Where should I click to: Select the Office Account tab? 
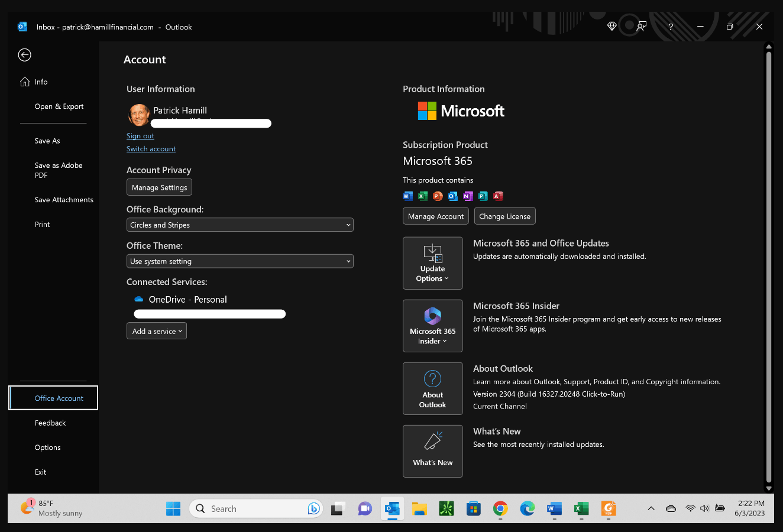53,398
